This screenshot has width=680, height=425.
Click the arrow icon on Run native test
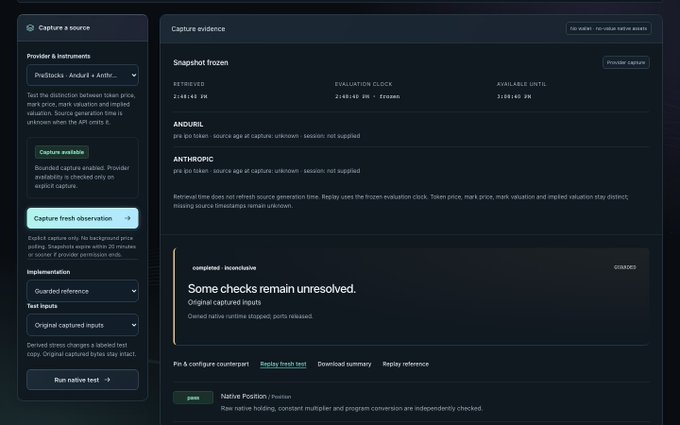[x=107, y=380]
